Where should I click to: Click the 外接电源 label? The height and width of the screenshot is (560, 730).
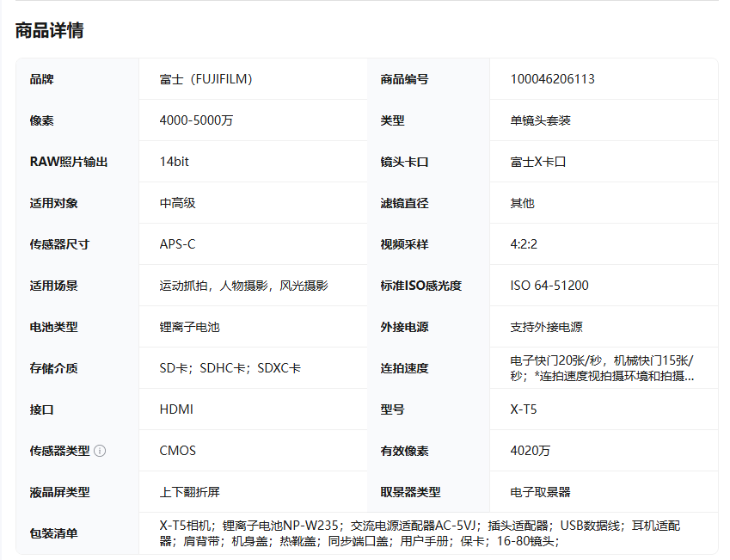click(x=405, y=327)
